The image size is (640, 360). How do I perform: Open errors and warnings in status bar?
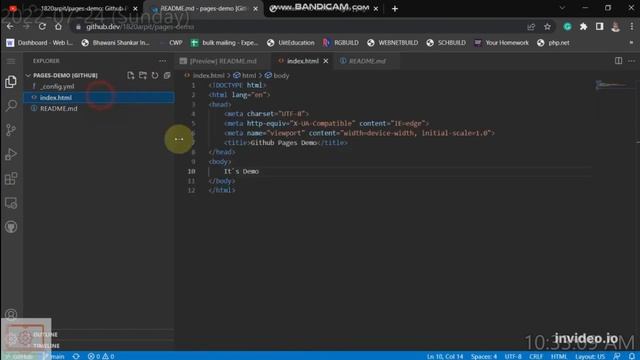pos(101,356)
